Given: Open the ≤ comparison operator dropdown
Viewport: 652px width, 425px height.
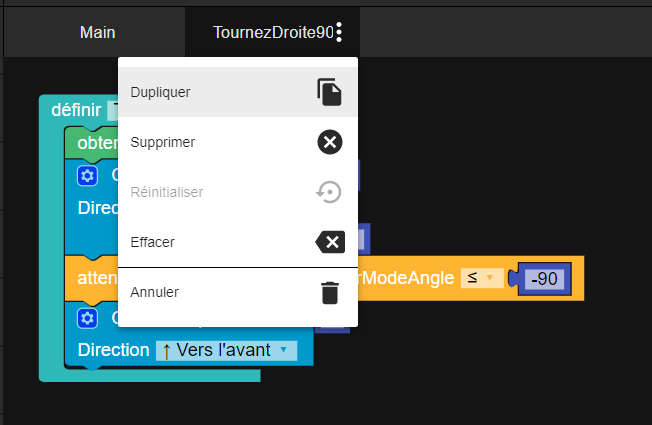Looking at the screenshot, I should [482, 277].
